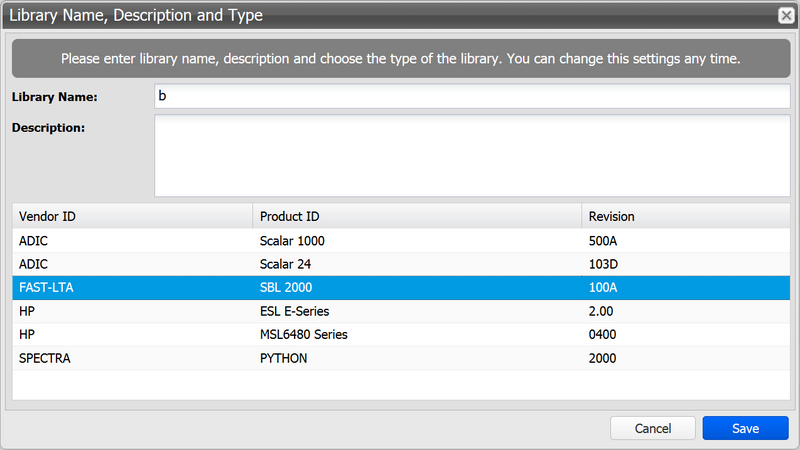Select the Scalar 24 library type
This screenshot has width=800, height=450.
click(285, 264)
